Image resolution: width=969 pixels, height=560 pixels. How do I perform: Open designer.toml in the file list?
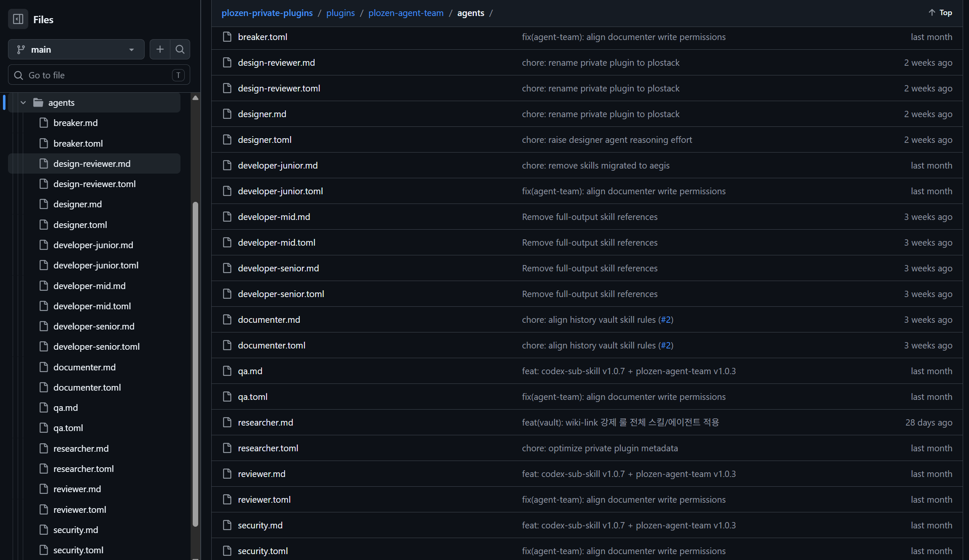click(x=264, y=139)
